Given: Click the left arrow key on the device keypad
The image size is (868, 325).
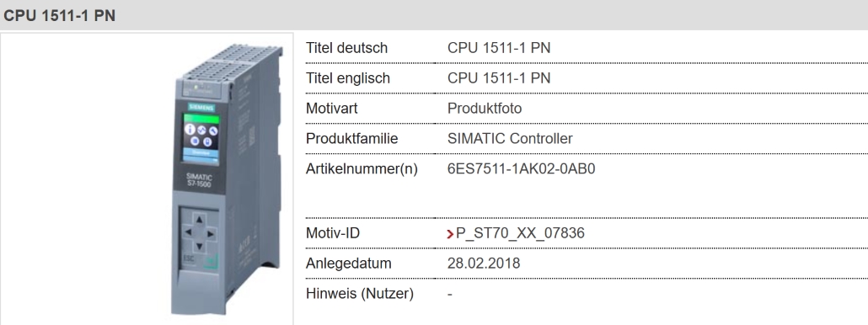Looking at the screenshot, I should tap(188, 232).
